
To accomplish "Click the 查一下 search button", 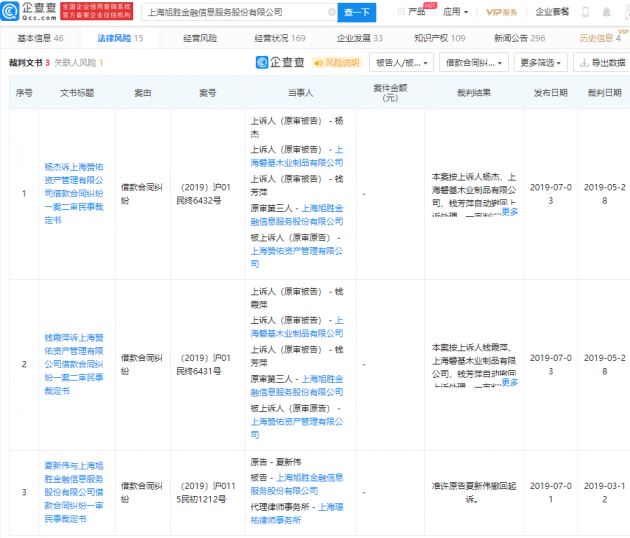I will (357, 12).
